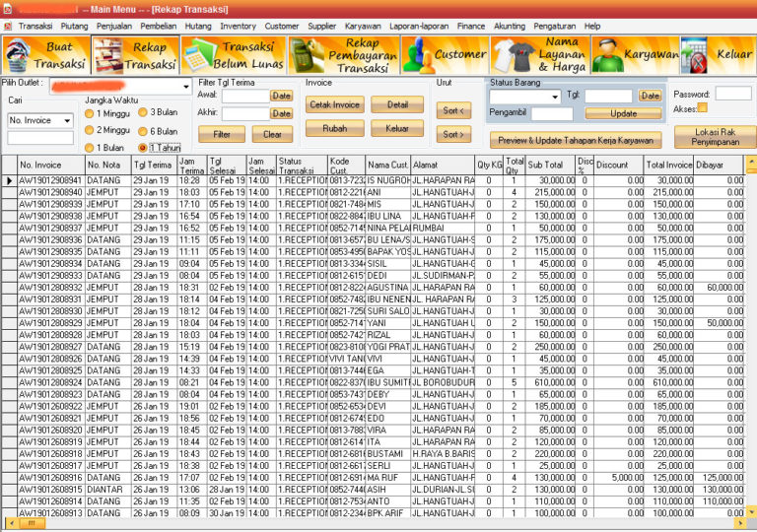Open the Karyawan toolbar icon
This screenshot has width=757, height=532.
coord(636,55)
